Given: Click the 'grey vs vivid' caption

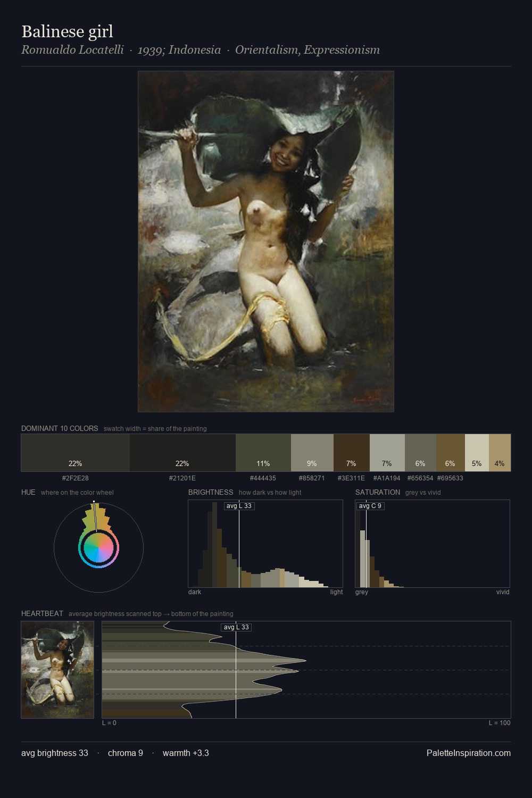Looking at the screenshot, I should pyautogui.click(x=423, y=492).
